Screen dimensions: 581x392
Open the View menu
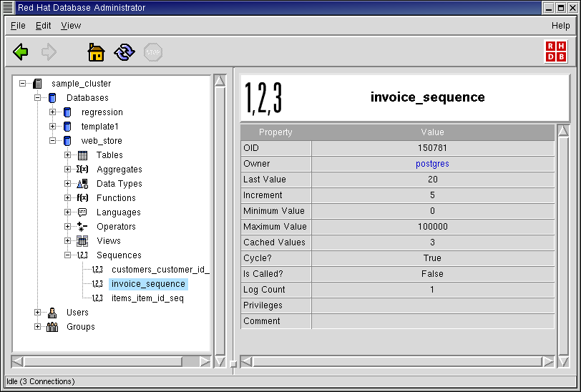pos(71,26)
